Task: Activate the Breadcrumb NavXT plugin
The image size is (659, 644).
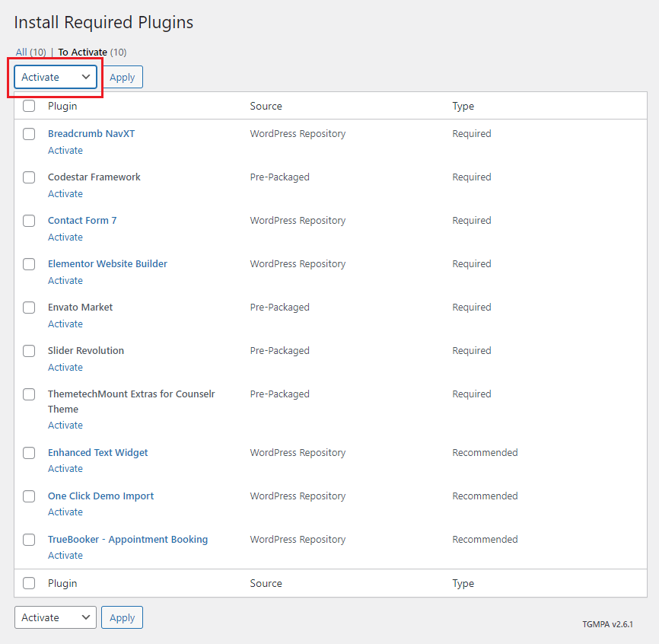Action: (65, 151)
